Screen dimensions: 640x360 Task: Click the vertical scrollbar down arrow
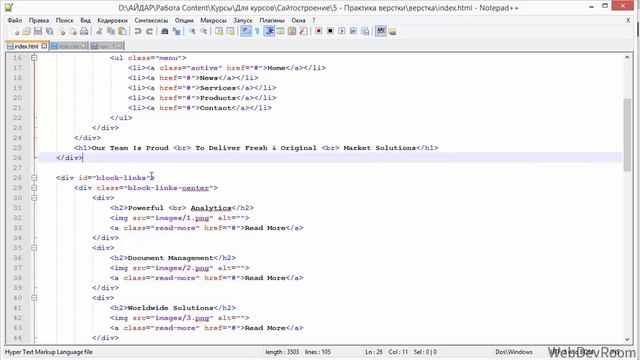click(x=627, y=339)
